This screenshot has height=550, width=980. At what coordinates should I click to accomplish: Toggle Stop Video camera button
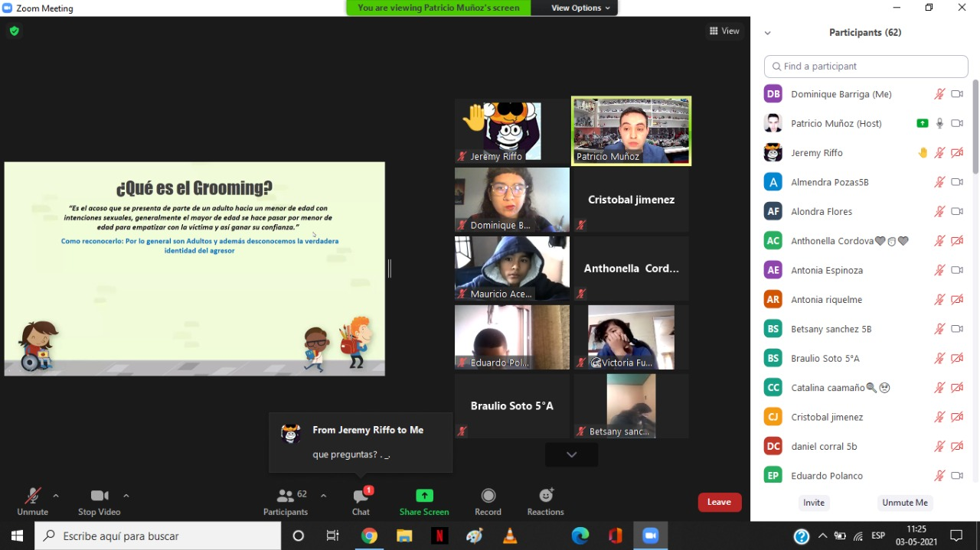point(99,496)
